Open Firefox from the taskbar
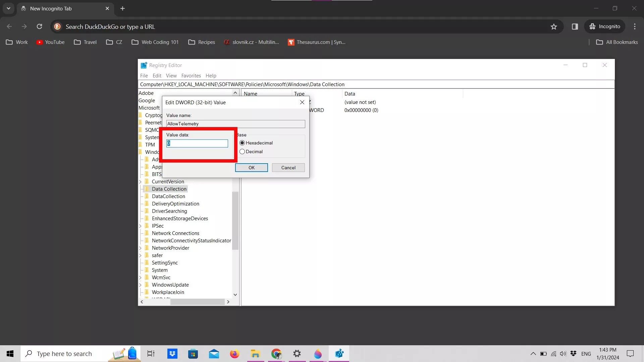This screenshot has width=644, height=362. (234, 354)
